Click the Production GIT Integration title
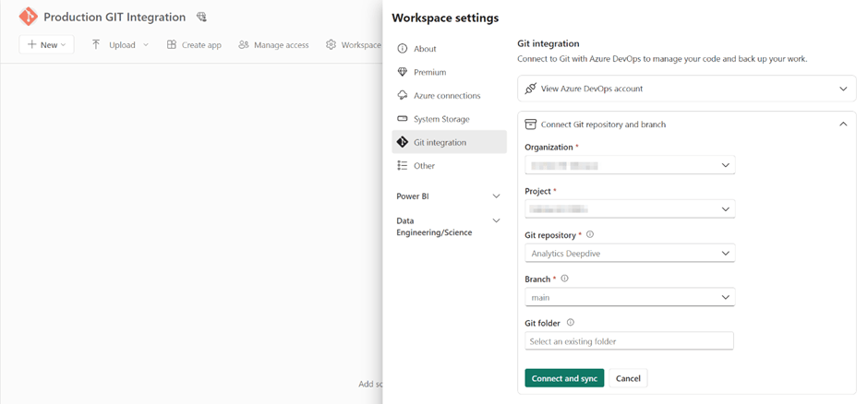The width and height of the screenshot is (868, 404). pos(115,18)
